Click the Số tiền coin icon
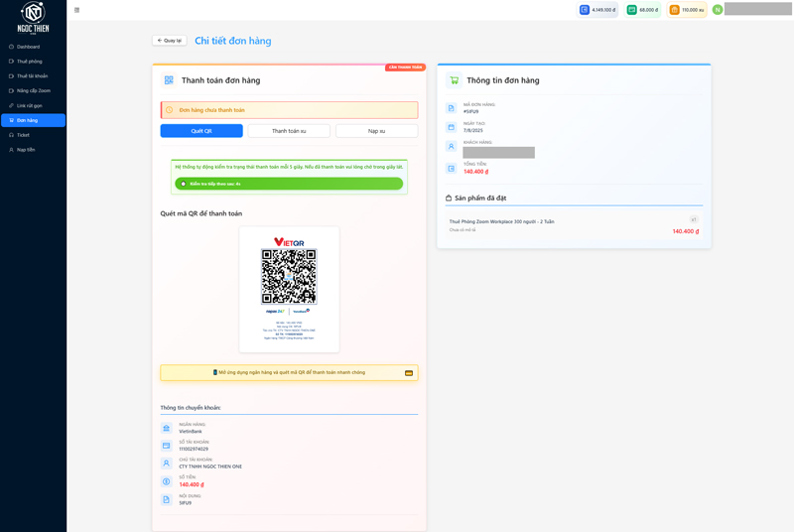794x532 pixels. point(166,481)
